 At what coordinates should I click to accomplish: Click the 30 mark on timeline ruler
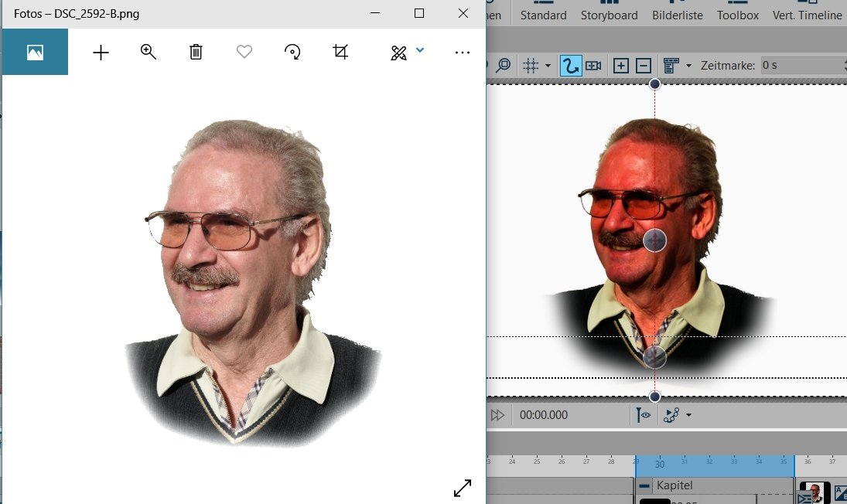(x=659, y=464)
